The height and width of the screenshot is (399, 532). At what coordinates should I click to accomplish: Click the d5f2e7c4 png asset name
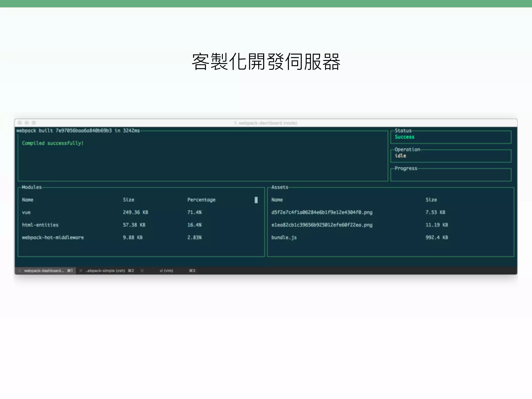[x=322, y=212]
